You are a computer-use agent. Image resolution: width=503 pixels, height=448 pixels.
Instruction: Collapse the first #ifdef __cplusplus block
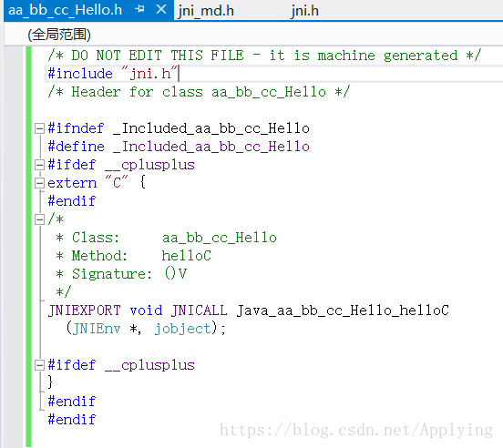[39, 165]
